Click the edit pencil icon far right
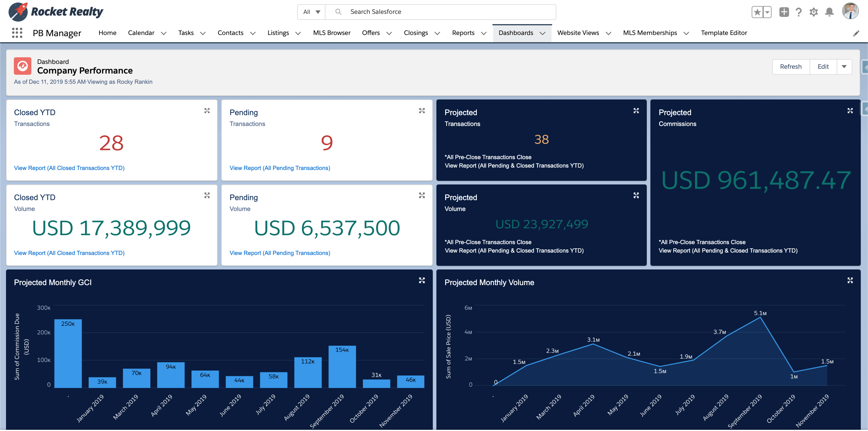This screenshot has width=868, height=431. tap(857, 33)
